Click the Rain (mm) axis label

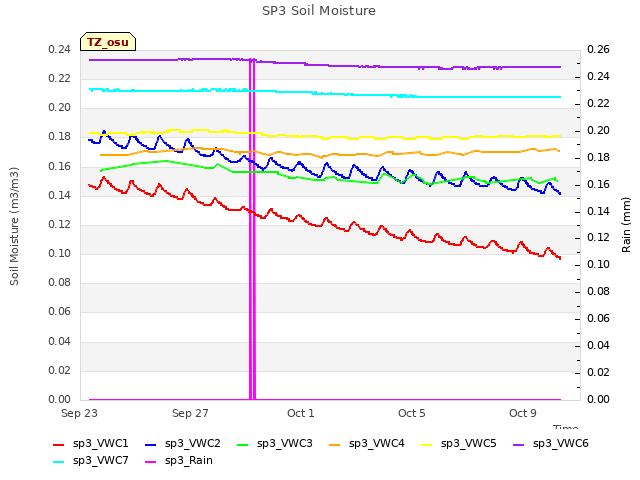(626, 225)
